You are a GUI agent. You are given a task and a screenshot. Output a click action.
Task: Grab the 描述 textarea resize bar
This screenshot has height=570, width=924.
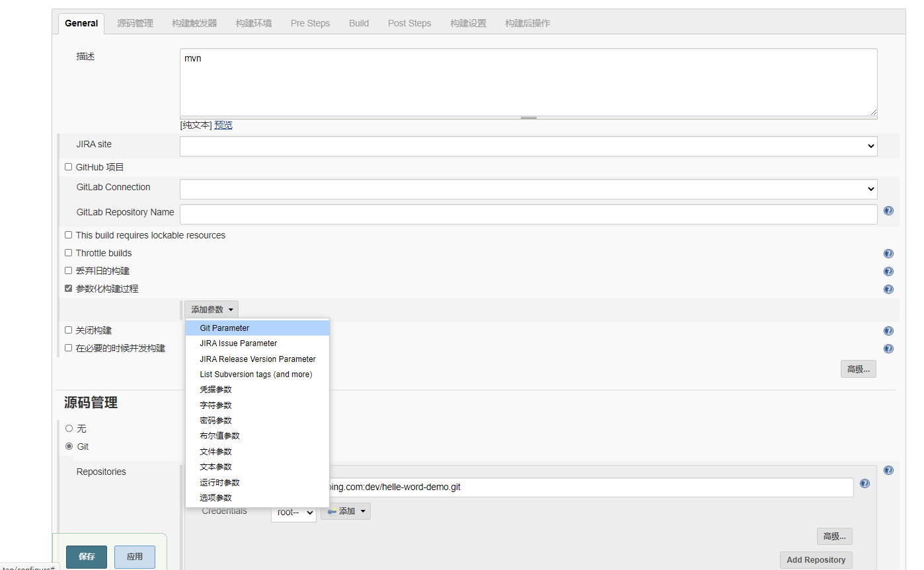(528, 118)
